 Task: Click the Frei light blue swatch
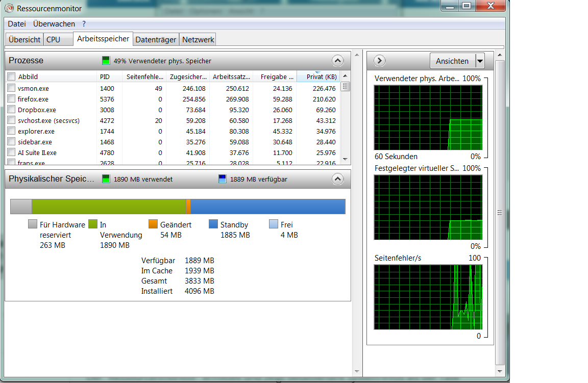[x=274, y=224]
